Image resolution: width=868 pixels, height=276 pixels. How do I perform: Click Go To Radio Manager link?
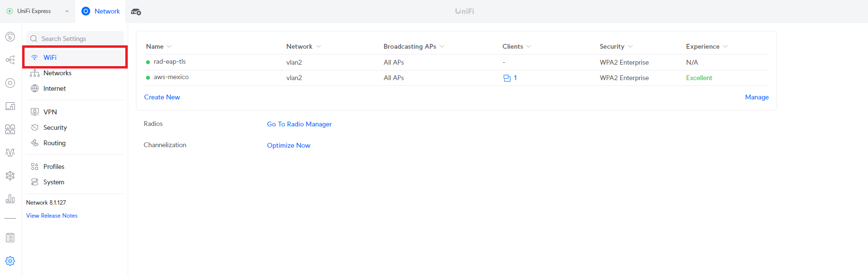click(299, 124)
